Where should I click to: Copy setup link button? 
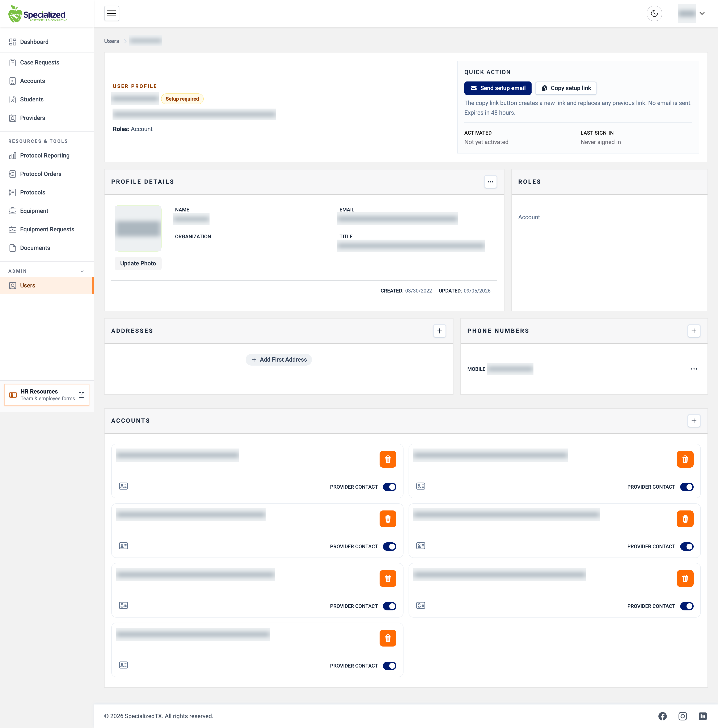coord(566,88)
